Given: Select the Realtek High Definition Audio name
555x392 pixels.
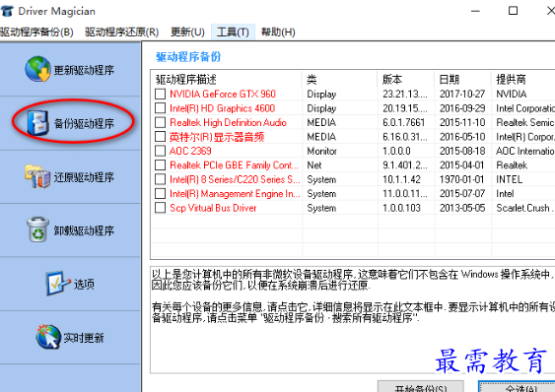Looking at the screenshot, I should tap(228, 122).
